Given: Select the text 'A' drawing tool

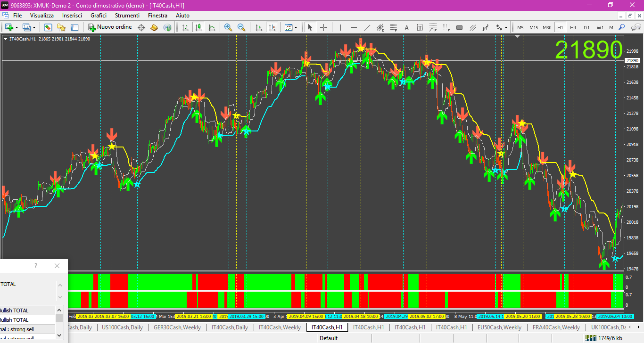Looking at the screenshot, I should pyautogui.click(x=406, y=27).
